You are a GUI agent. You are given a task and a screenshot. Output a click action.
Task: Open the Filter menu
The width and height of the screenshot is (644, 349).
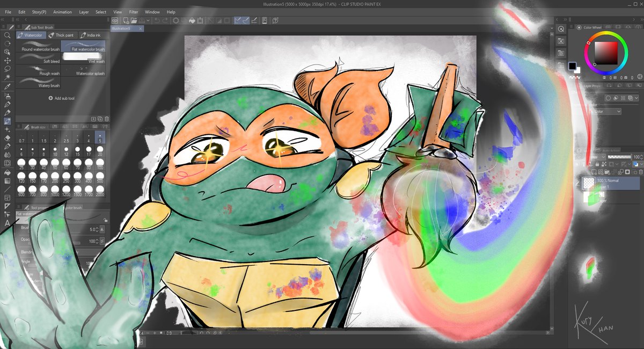[x=133, y=12]
